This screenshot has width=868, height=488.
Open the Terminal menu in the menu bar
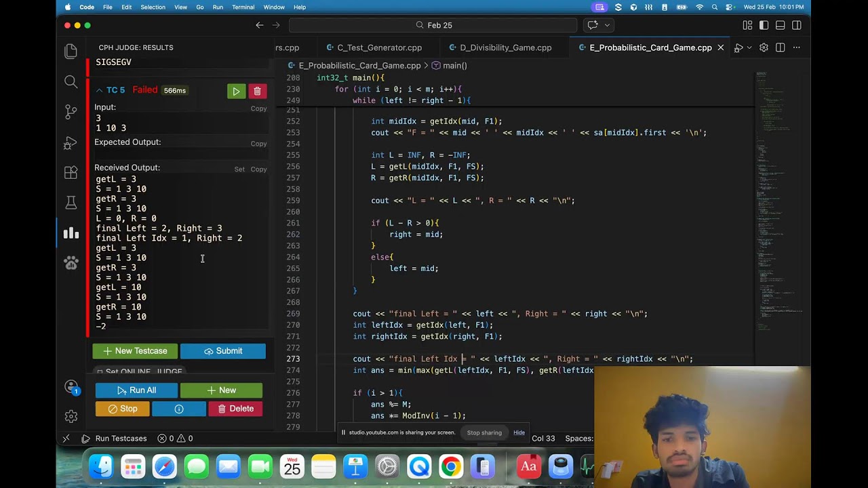[x=243, y=7]
